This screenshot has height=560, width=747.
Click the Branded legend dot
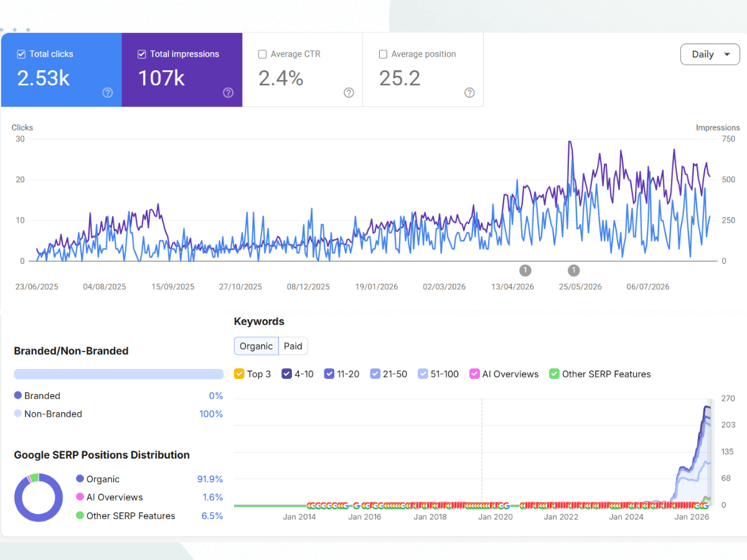pos(18,395)
